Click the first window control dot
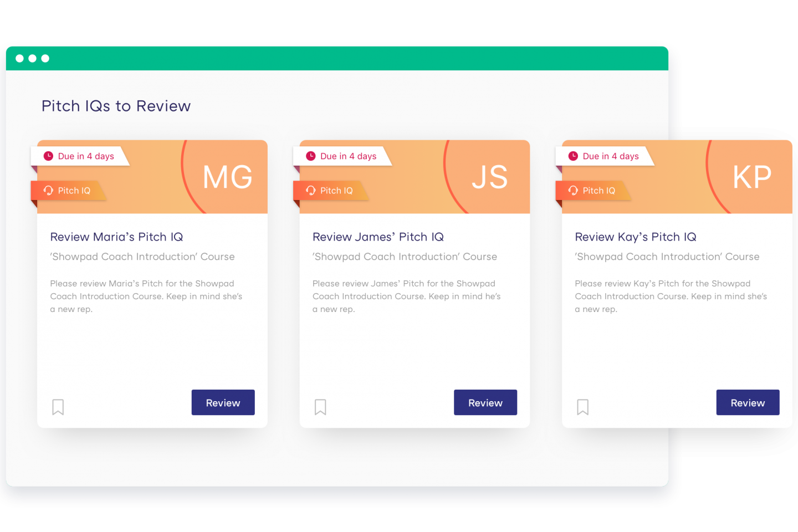Image resolution: width=798 pixels, height=532 pixels. click(19, 58)
